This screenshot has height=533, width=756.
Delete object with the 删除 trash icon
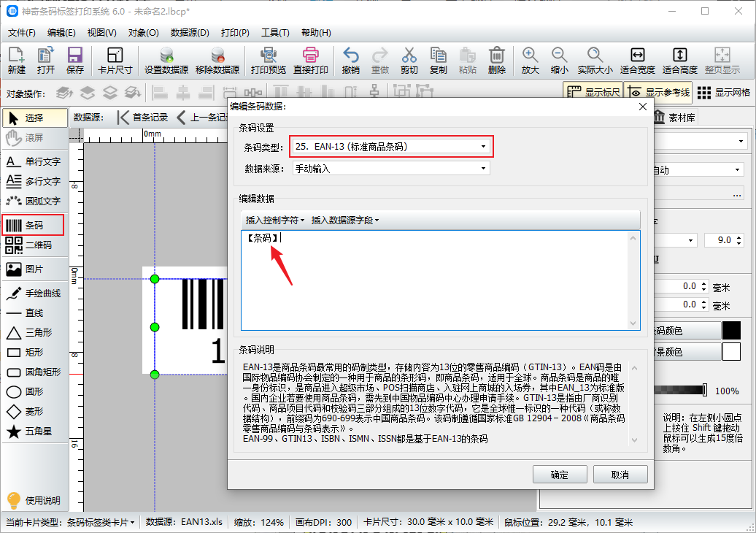(x=497, y=61)
